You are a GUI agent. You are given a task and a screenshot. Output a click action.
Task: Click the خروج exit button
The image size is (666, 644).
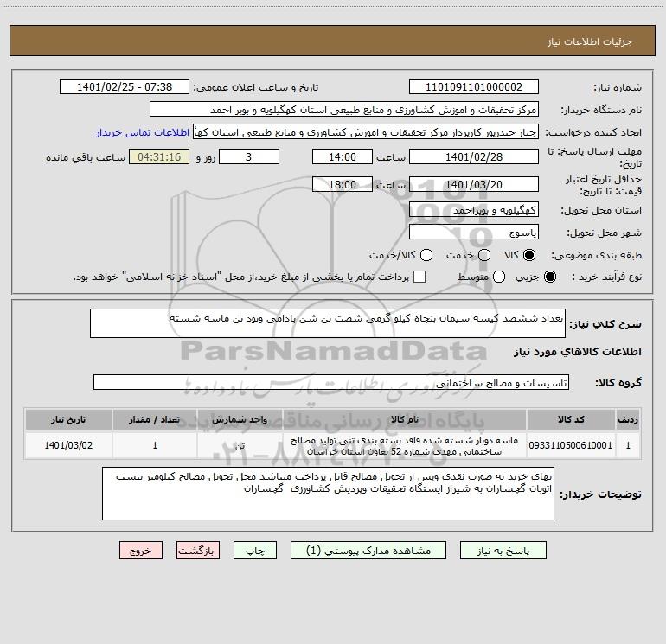141,551
